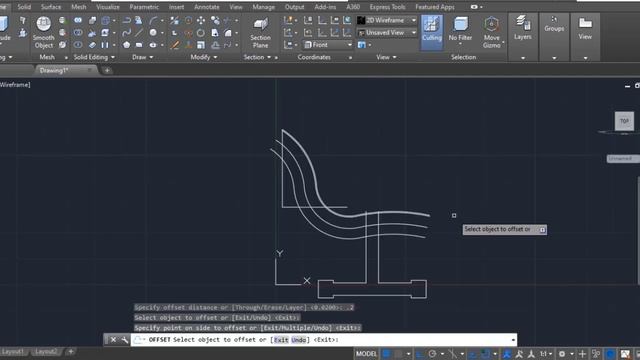The image size is (640, 360).
Task: Select the Arc tool in Draw panel
Action: [153, 20]
